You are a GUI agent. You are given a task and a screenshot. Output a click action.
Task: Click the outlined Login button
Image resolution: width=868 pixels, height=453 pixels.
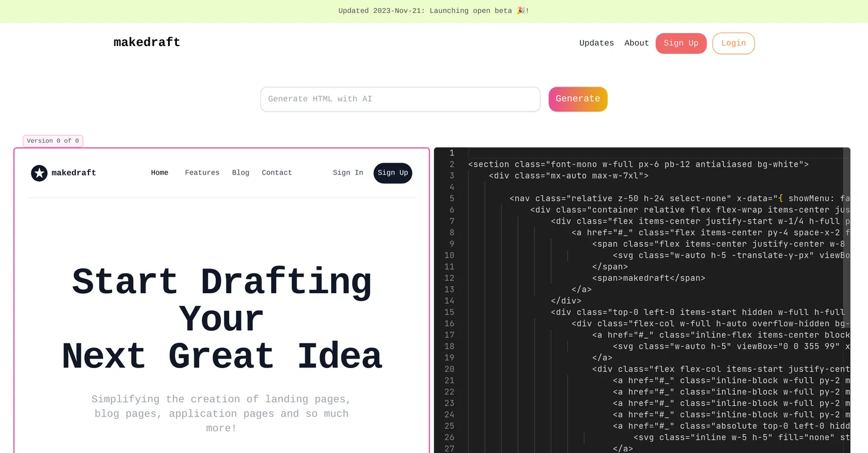click(x=733, y=43)
